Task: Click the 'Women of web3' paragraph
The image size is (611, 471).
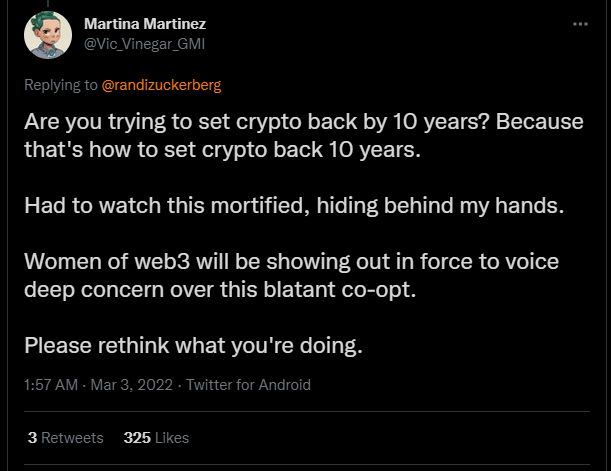Action: 291,275
